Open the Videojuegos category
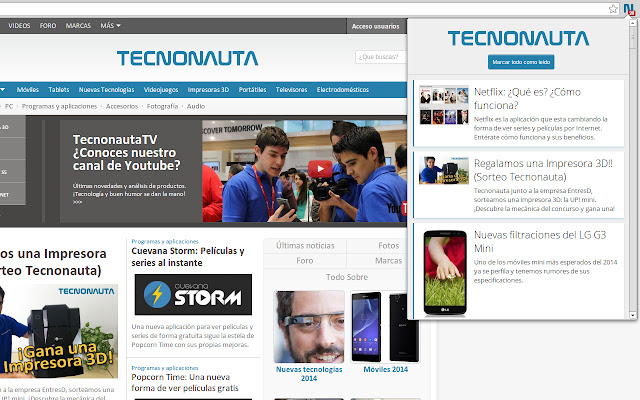 pos(161,89)
